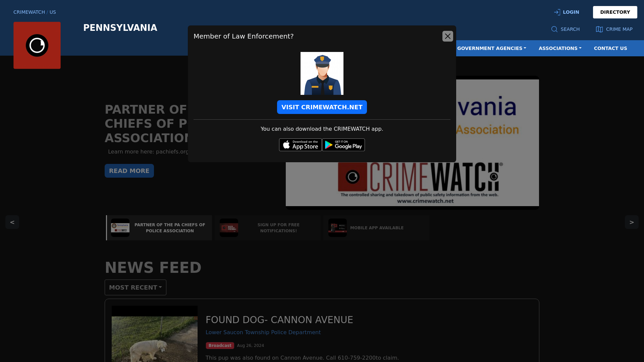Open the Directory button
Screen dimensions: 644x362
click(x=615, y=12)
